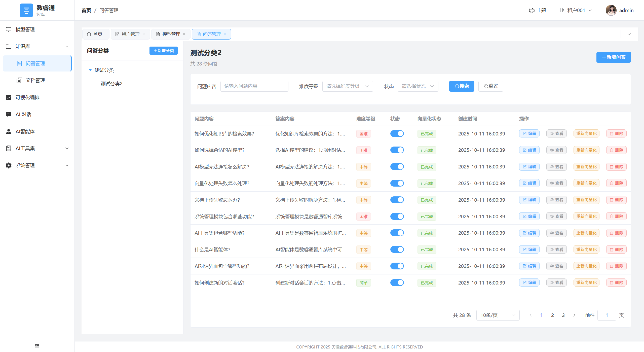Screen dimensions: 644x352
Task: Open the 知识库 sidebar section
Action: (x=22, y=46)
